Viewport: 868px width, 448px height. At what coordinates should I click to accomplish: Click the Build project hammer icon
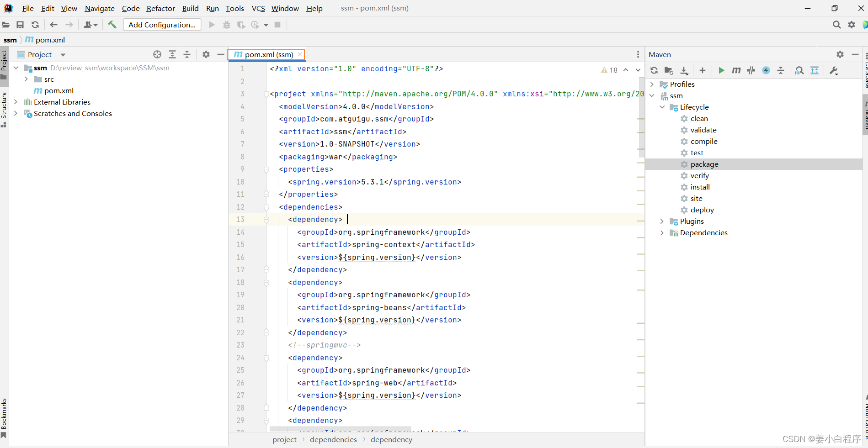(x=112, y=25)
